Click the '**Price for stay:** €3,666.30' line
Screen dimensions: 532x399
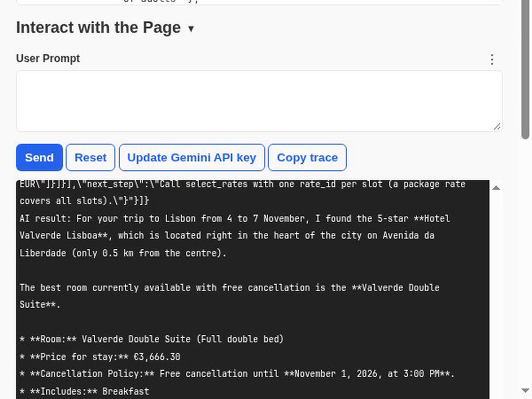coord(100,357)
